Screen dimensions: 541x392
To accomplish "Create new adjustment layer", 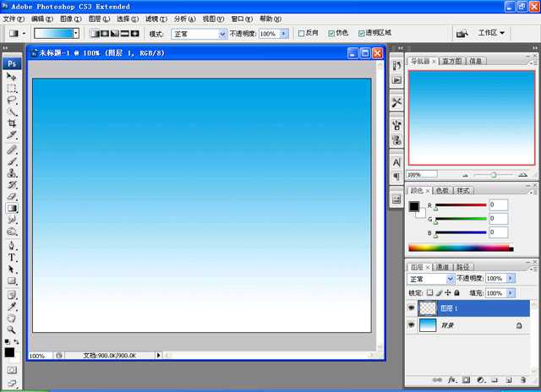I will tap(481, 380).
